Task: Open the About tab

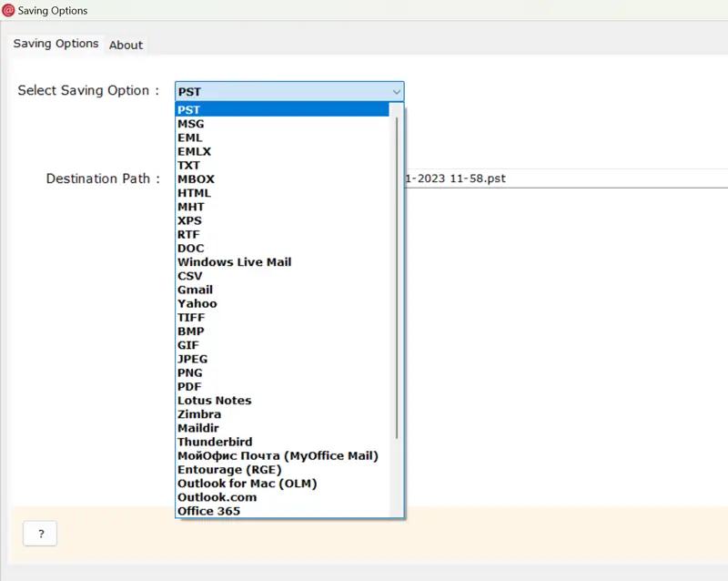Action: pos(126,46)
